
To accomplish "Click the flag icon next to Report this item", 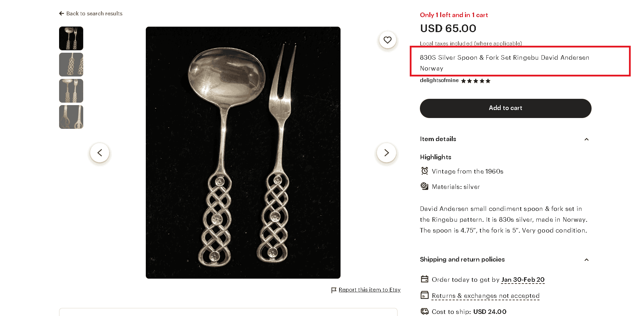I will tap(334, 290).
